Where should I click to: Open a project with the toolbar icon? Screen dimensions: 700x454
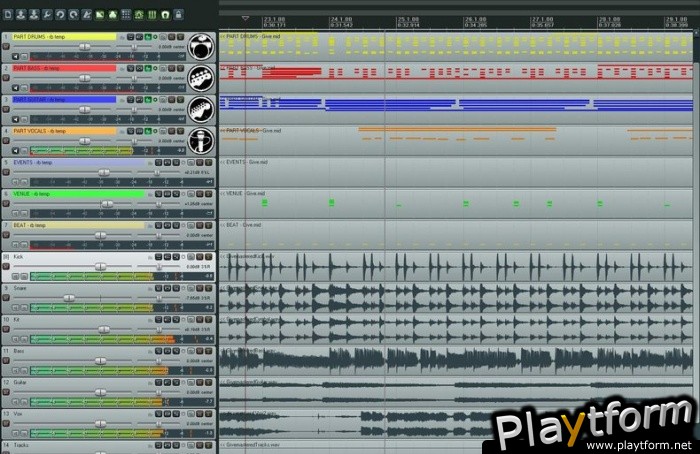(21, 15)
